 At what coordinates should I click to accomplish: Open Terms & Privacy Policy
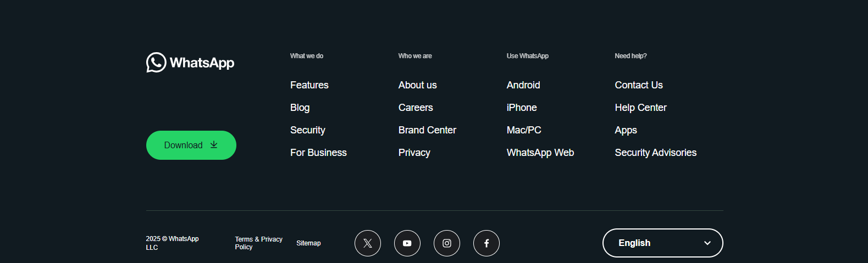258,243
